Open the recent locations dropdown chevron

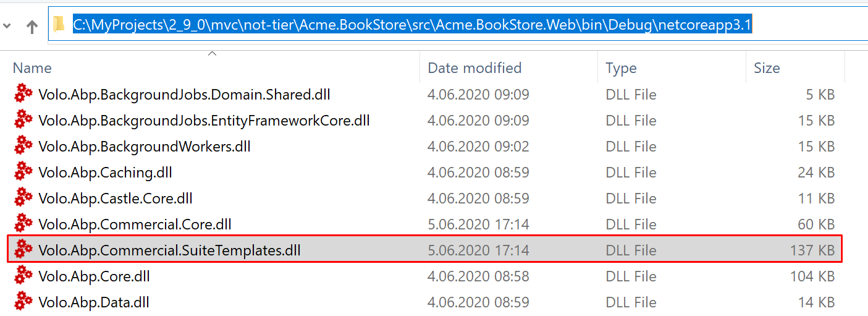[x=7, y=26]
